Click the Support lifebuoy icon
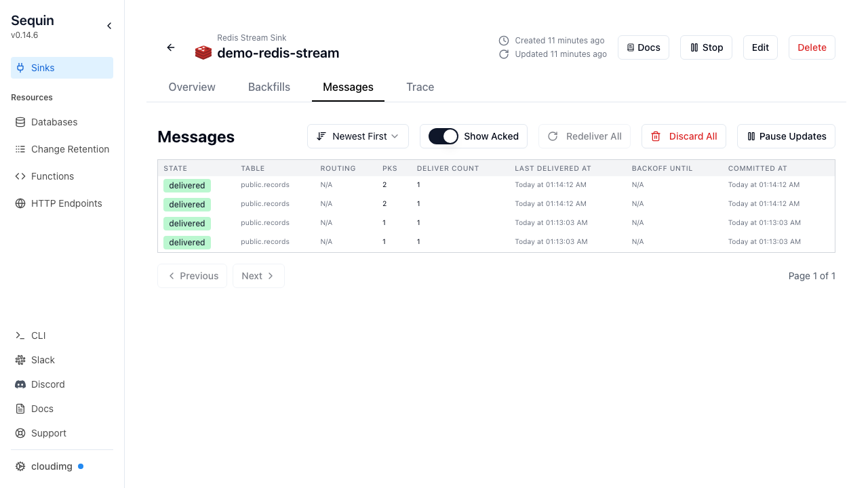Screen dimensions: 868x488 click(20, 433)
